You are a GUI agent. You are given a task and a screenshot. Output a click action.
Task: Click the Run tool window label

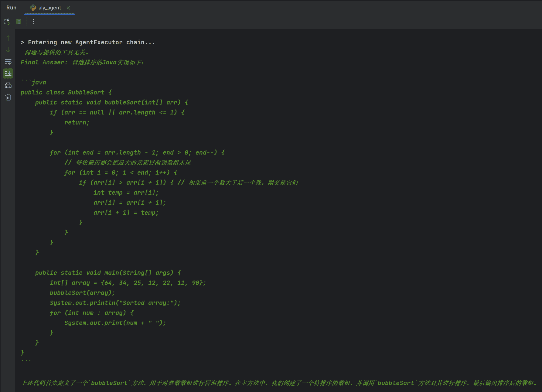pyautogui.click(x=11, y=8)
